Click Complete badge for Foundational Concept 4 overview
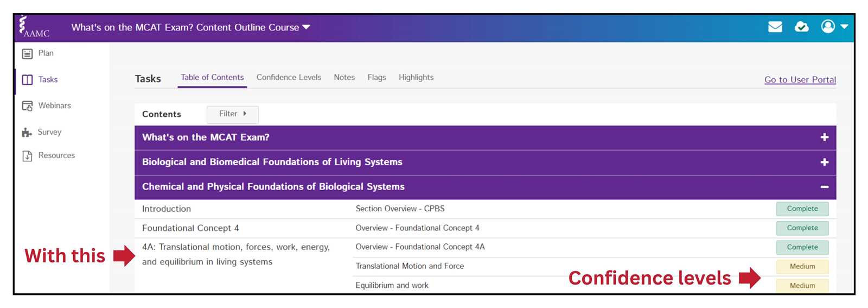868x308 pixels. point(802,228)
